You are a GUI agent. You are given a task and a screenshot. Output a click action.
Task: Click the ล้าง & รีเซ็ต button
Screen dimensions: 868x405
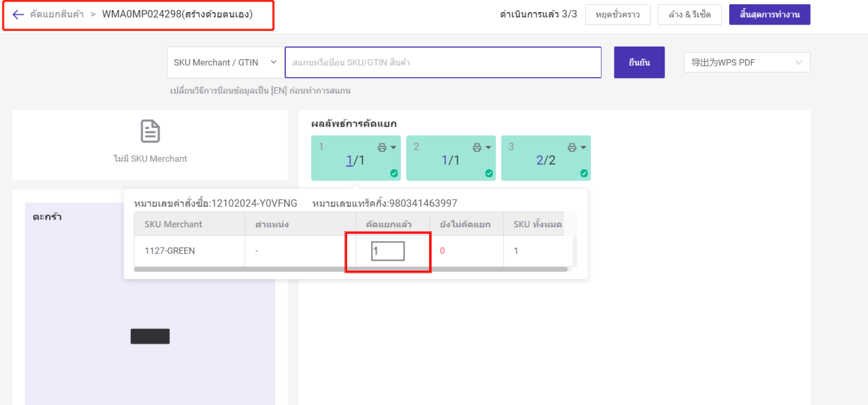(x=689, y=14)
